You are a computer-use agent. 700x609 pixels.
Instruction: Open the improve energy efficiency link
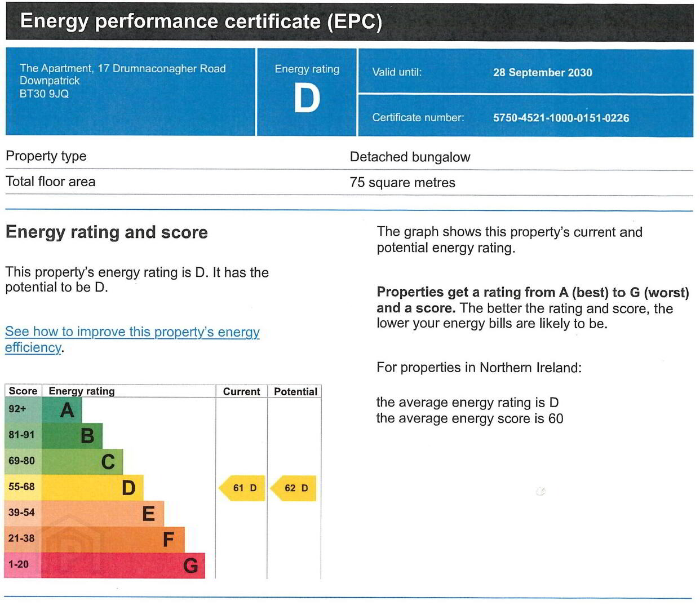132,339
